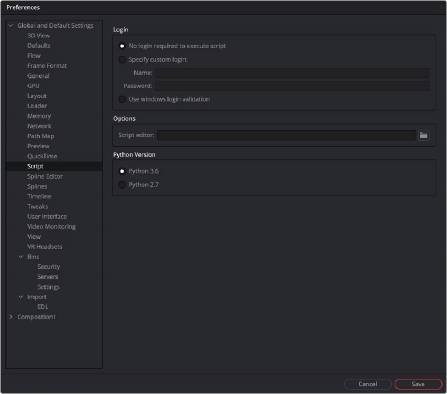Enable Use windows login validation
The image size is (447, 394).
(122, 99)
